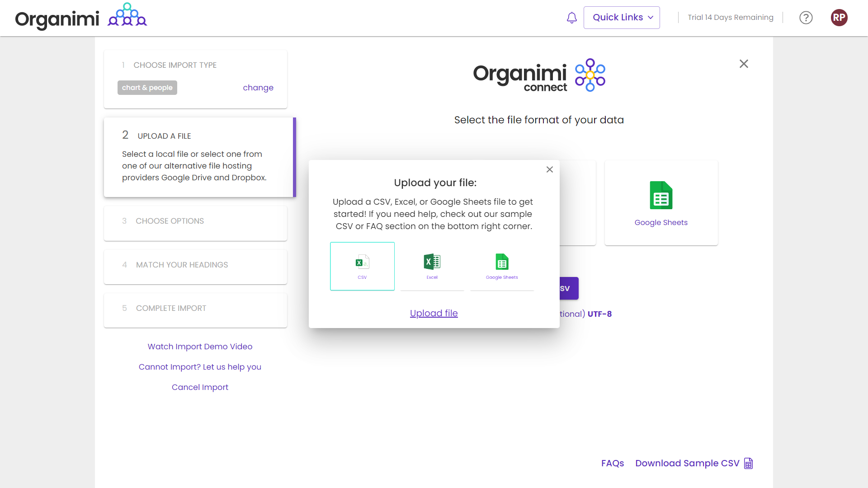This screenshot has height=488, width=868.
Task: Open step 3 Choose Options
Action: (195, 223)
